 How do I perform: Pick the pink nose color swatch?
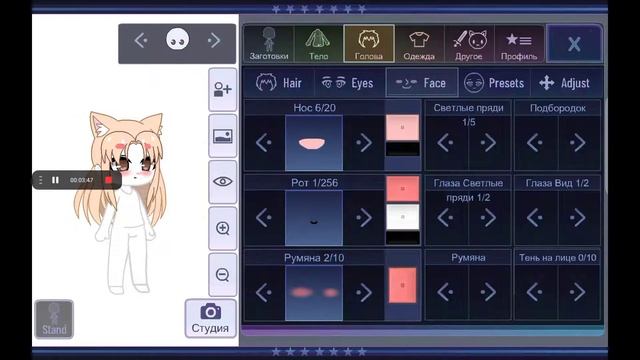[402, 127]
